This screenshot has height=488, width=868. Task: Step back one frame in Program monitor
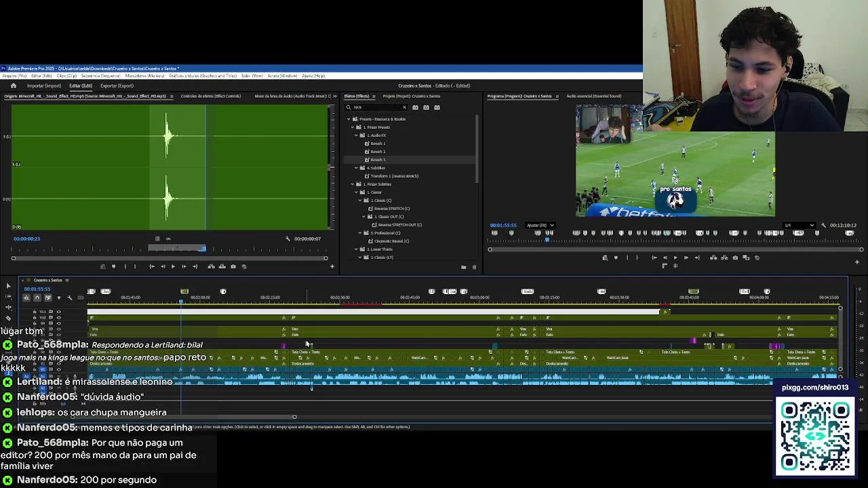point(665,258)
